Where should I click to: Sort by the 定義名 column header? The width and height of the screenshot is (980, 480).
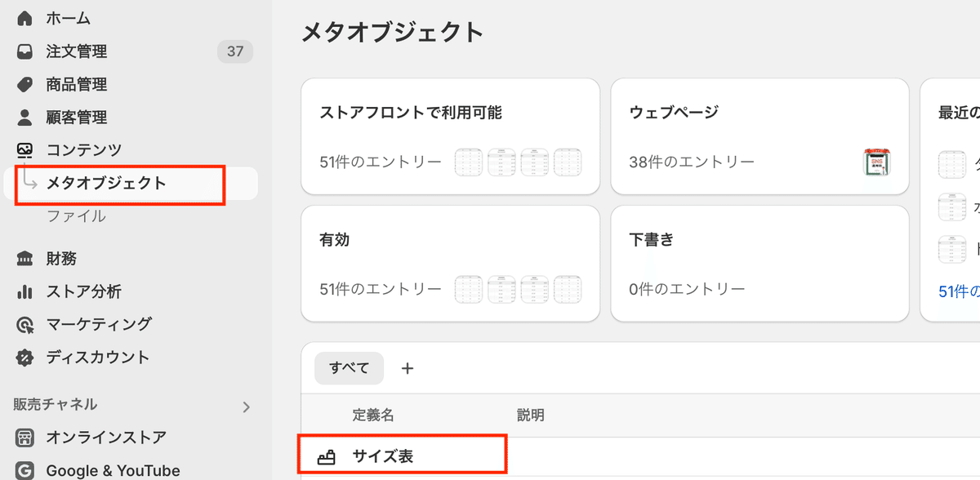(373, 416)
